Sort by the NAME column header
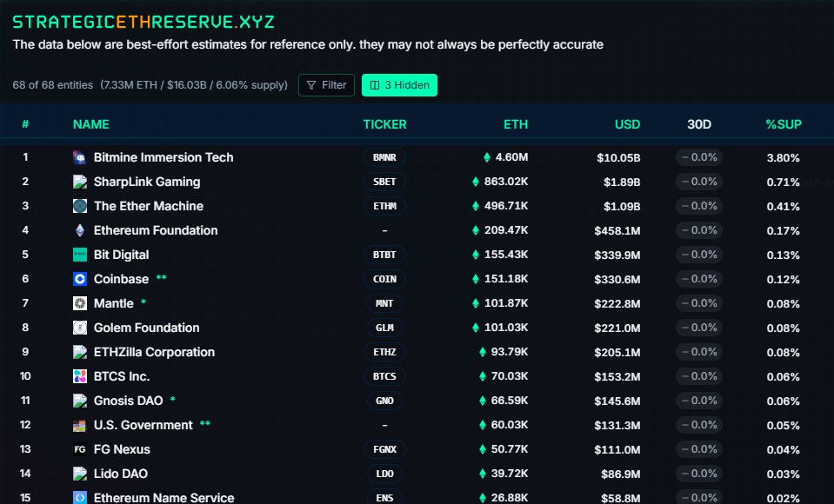 tap(91, 124)
